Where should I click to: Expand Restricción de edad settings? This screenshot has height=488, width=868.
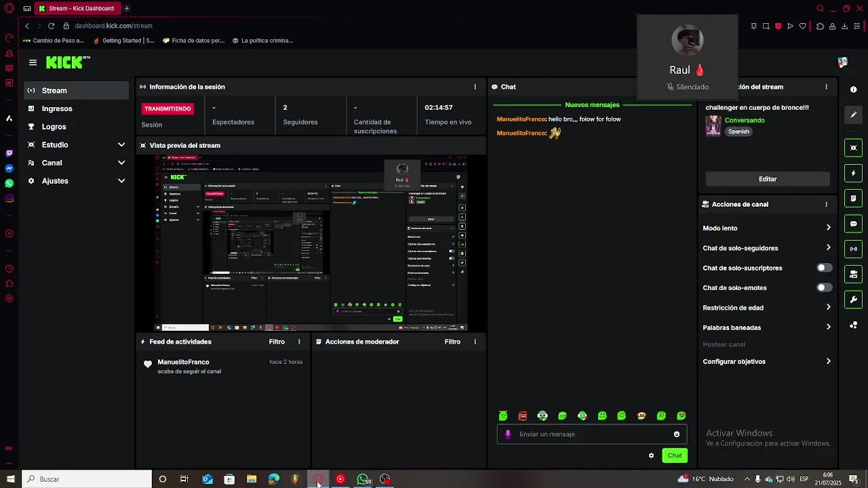click(828, 307)
